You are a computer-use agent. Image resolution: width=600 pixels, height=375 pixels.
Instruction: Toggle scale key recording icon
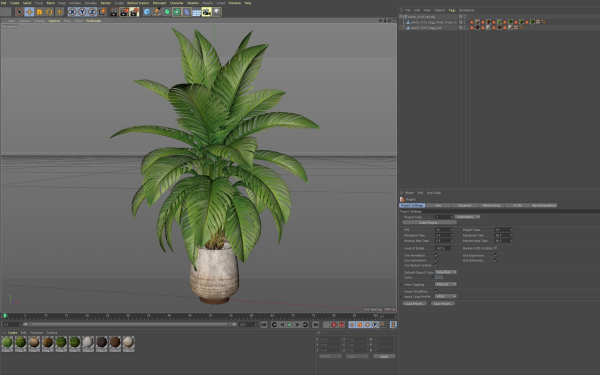360,324
